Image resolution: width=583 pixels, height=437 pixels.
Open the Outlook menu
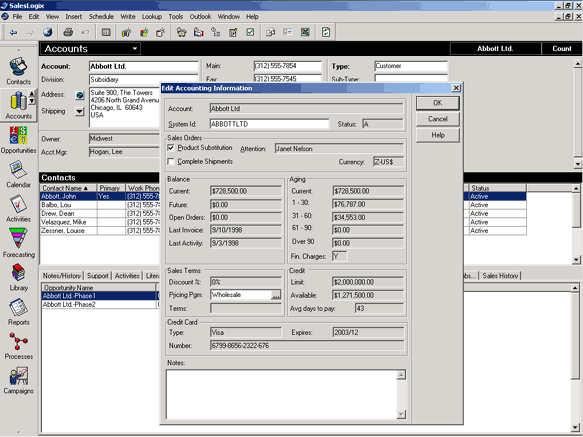click(200, 16)
